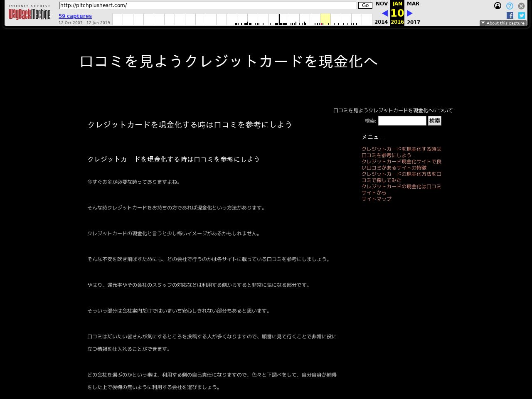This screenshot has width=532, height=399.
Task: Open the user account icon
Action: [498, 6]
